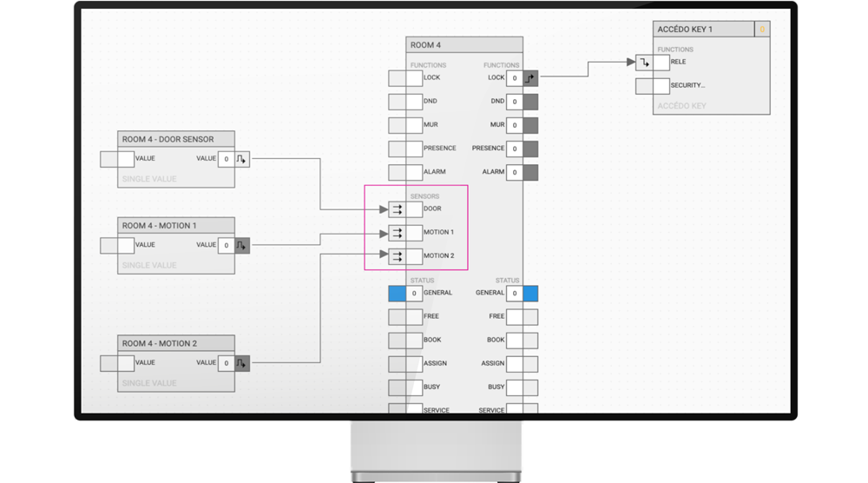Click the MOTION 1 sensor input port icon
Viewport: 868px width, 483px height.
point(397,233)
